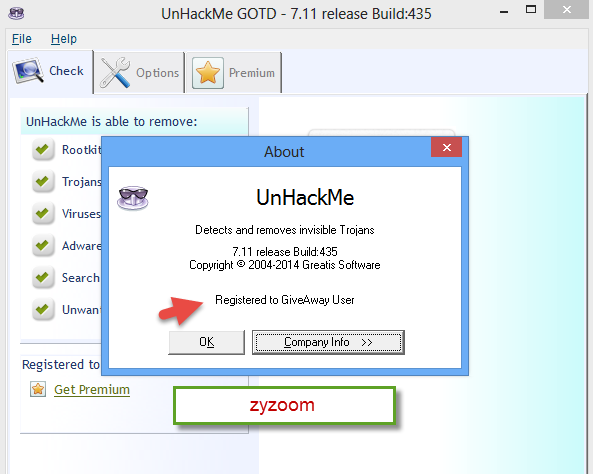Close the About dialog with red X
The width and height of the screenshot is (593, 474).
tap(446, 147)
